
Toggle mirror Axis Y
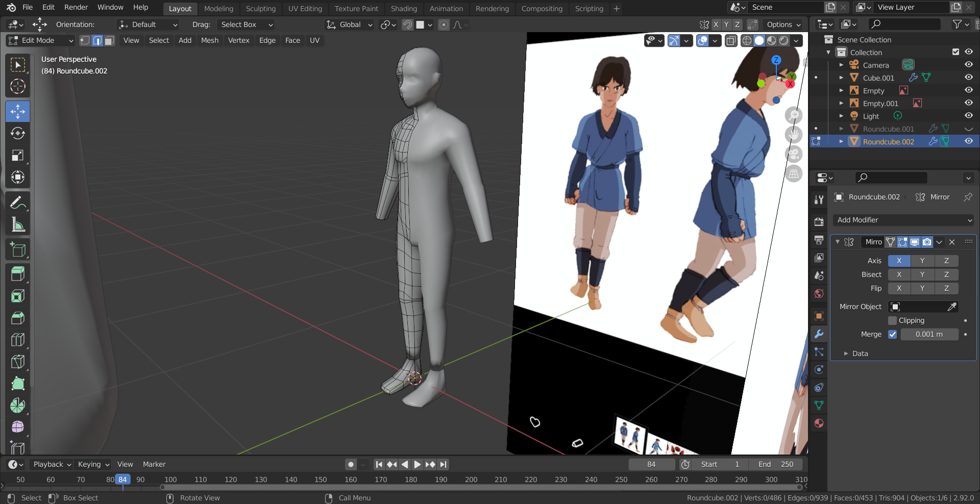pos(922,261)
